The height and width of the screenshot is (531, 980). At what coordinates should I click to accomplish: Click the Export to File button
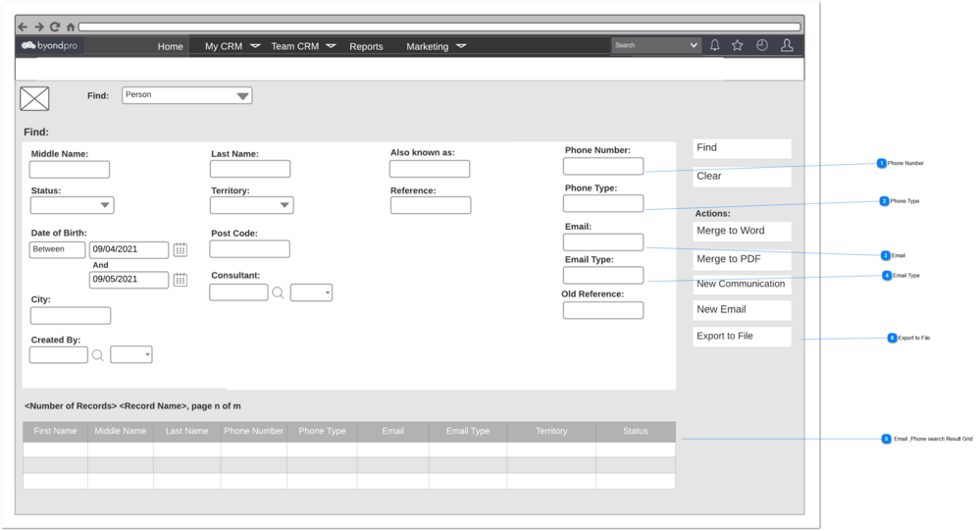pyautogui.click(x=742, y=337)
